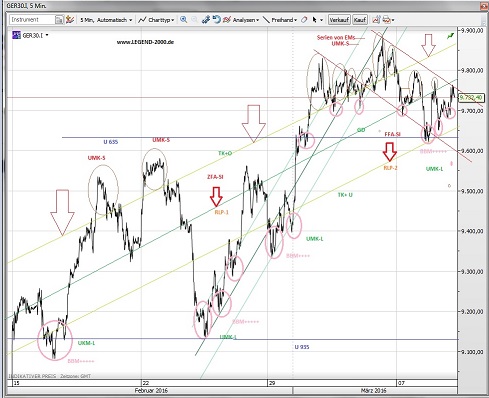
Task: Click the green arrow icon at chart corner
Action: coord(451,35)
